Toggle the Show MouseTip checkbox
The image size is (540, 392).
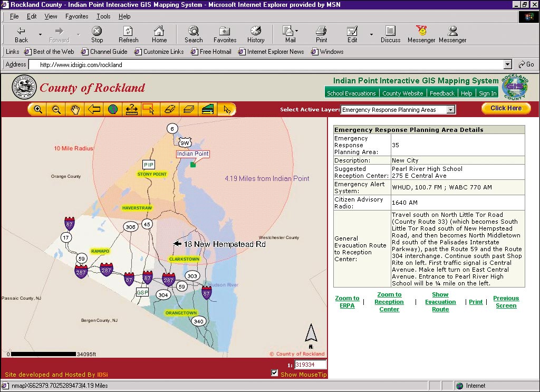pos(274,372)
